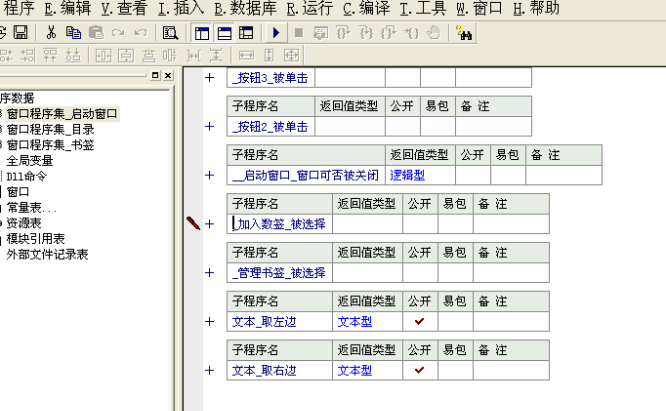Open the 插入 menu
The height and width of the screenshot is (411, 666).
pyautogui.click(x=181, y=8)
